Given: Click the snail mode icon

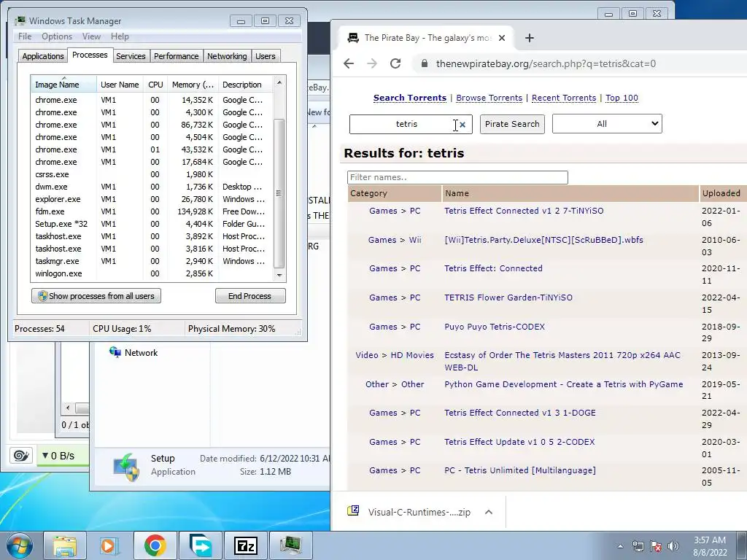Looking at the screenshot, I should pos(21,456).
